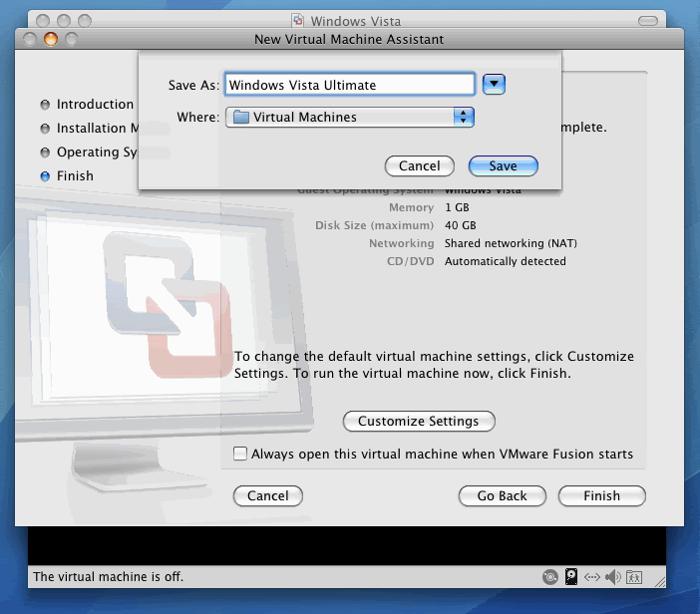Select the Introduction step
This screenshot has height=614, width=700.
87,105
